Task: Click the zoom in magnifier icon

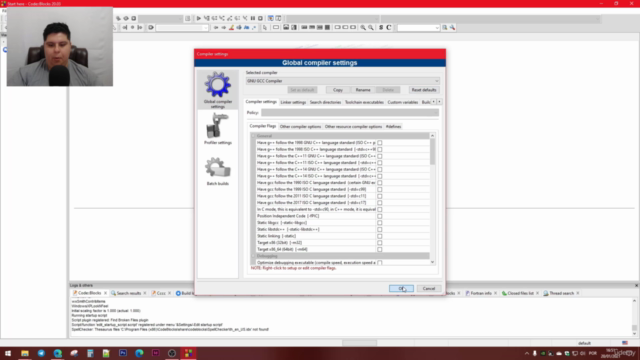Action: [x=363, y=27]
